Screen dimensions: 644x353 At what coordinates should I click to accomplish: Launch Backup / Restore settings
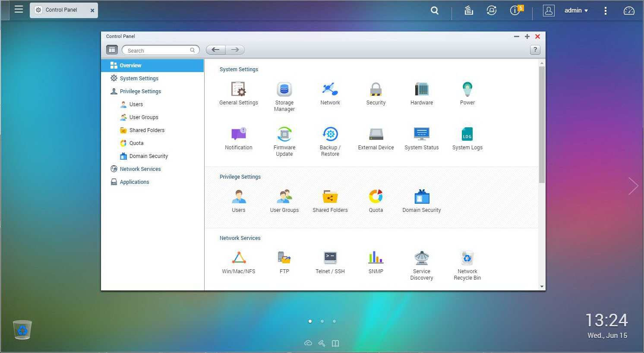click(330, 135)
